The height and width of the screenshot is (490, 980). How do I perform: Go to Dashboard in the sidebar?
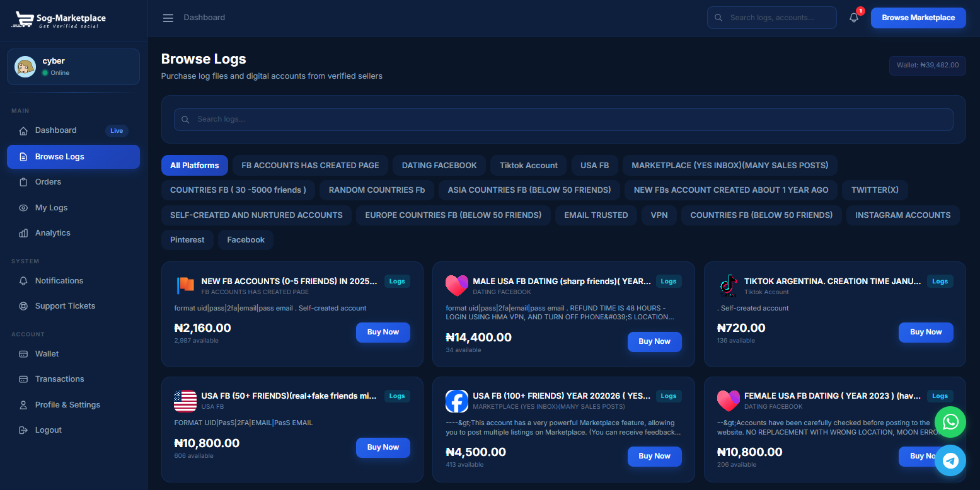(73, 130)
